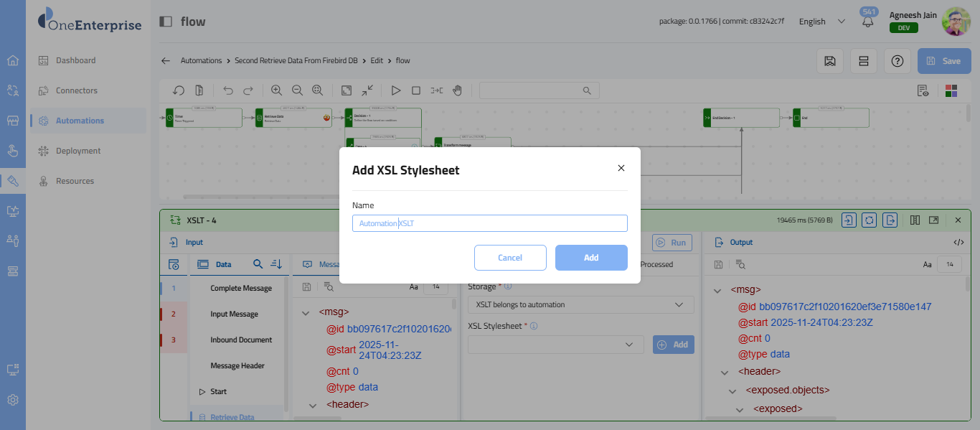The height and width of the screenshot is (430, 980).
Task: Close the Add XSL Stylesheet dialog
Action: (x=621, y=168)
